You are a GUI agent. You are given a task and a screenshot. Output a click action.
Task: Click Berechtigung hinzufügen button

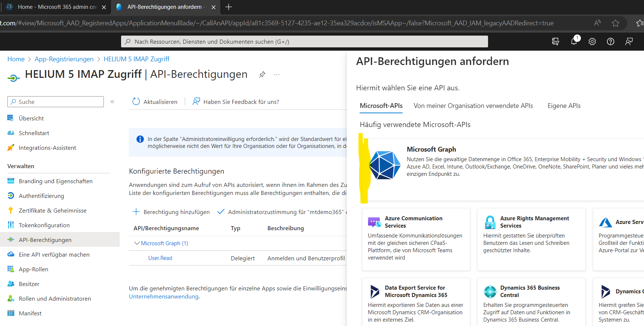(x=171, y=212)
